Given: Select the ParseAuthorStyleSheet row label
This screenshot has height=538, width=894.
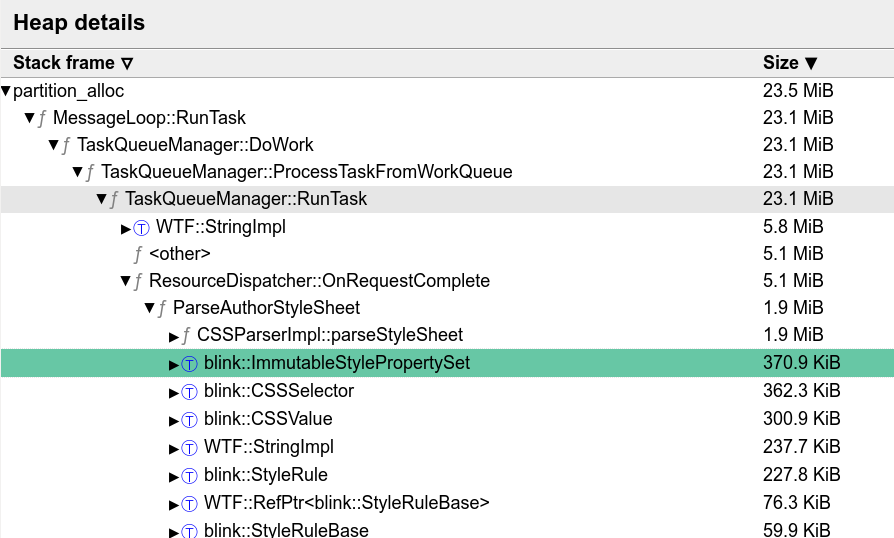Looking at the screenshot, I should 266,307.
